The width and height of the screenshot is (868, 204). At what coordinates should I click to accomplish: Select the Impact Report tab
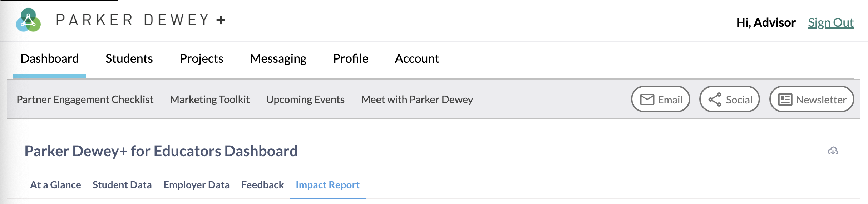pos(327,185)
